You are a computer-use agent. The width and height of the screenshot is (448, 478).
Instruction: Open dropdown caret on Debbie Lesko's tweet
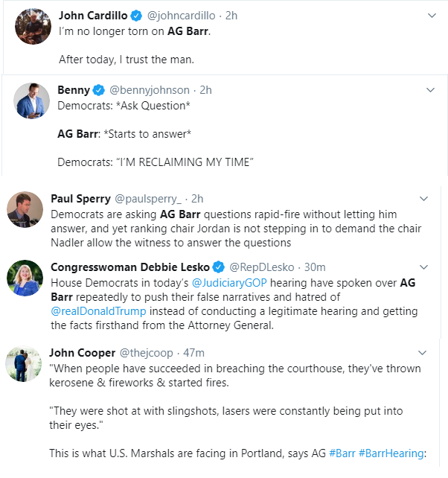pyautogui.click(x=424, y=267)
